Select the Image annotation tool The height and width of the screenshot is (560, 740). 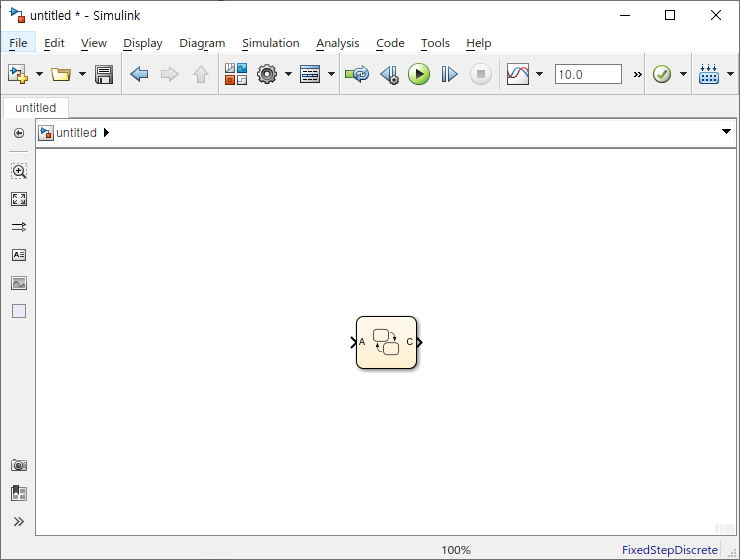(19, 283)
